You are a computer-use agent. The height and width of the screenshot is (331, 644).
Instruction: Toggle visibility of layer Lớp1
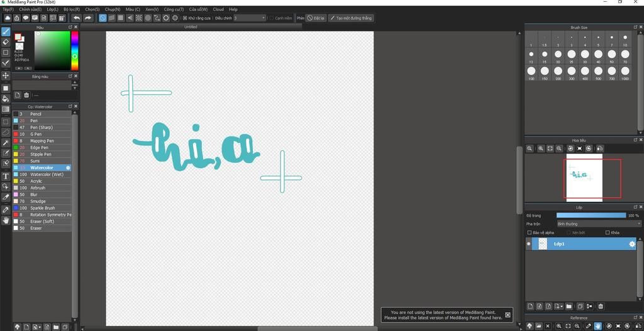pyautogui.click(x=528, y=244)
